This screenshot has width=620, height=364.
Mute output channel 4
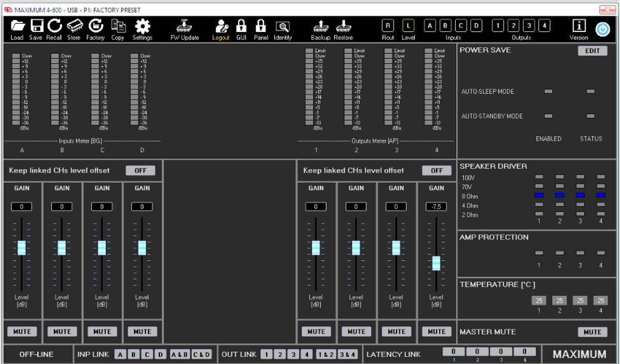[436, 331]
